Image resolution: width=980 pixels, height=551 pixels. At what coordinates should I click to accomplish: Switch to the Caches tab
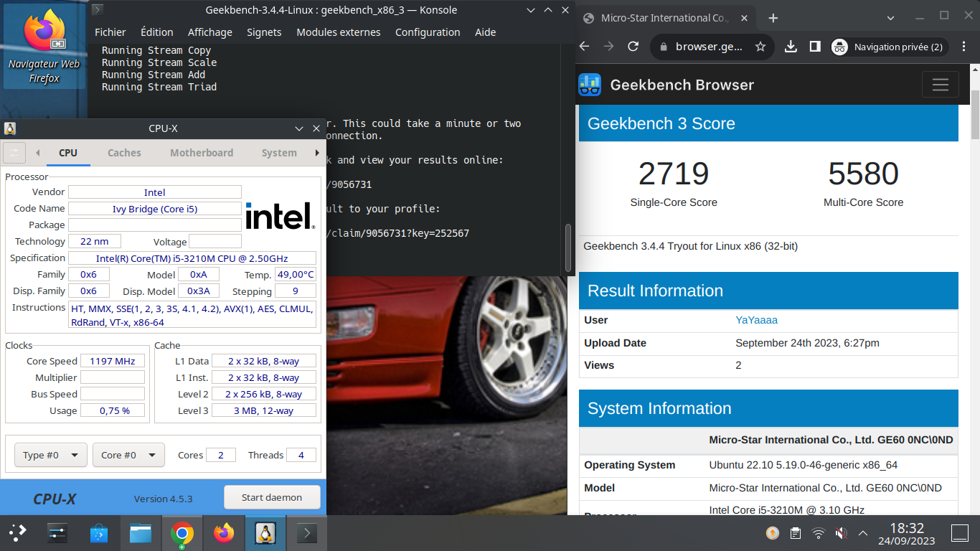coord(124,153)
